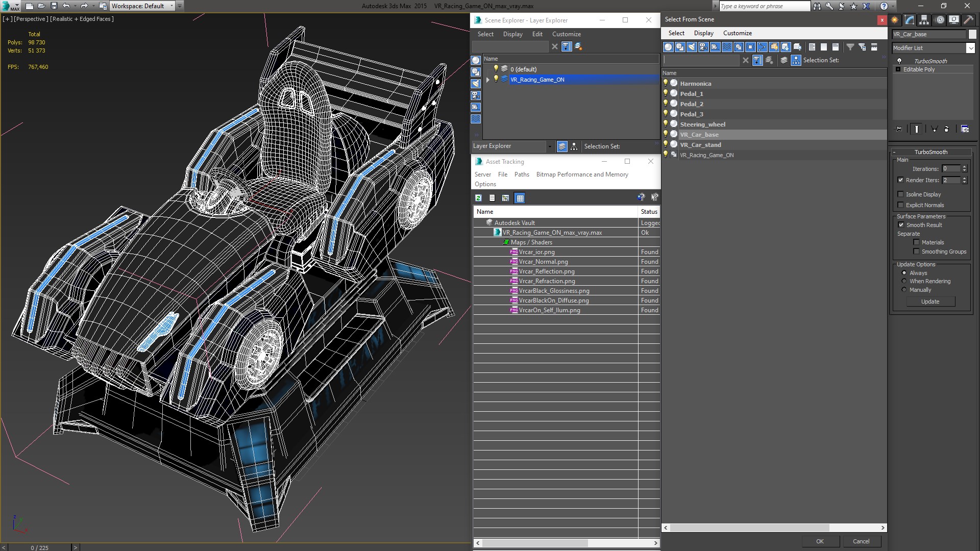Open the Display menu in Select From Scene
Image resolution: width=980 pixels, height=551 pixels.
(703, 33)
